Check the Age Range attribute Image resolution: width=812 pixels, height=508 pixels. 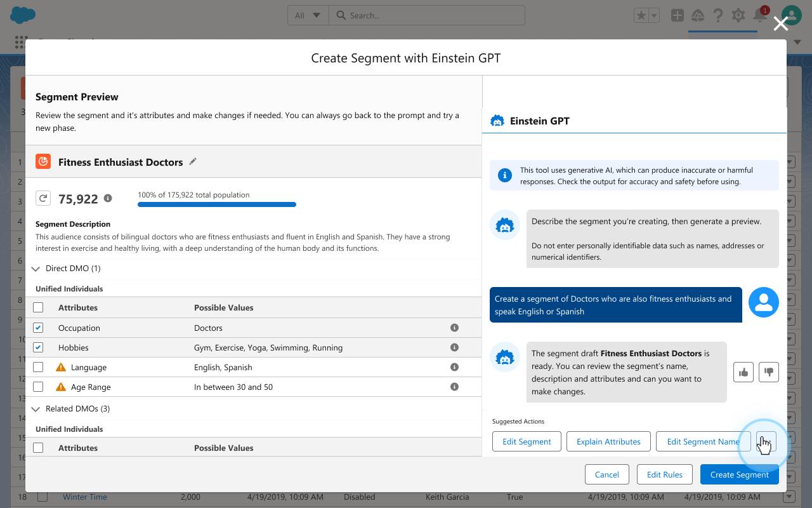click(38, 387)
